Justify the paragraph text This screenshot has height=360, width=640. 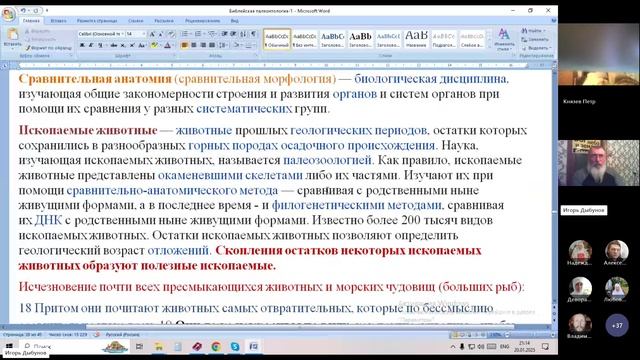click(212, 45)
